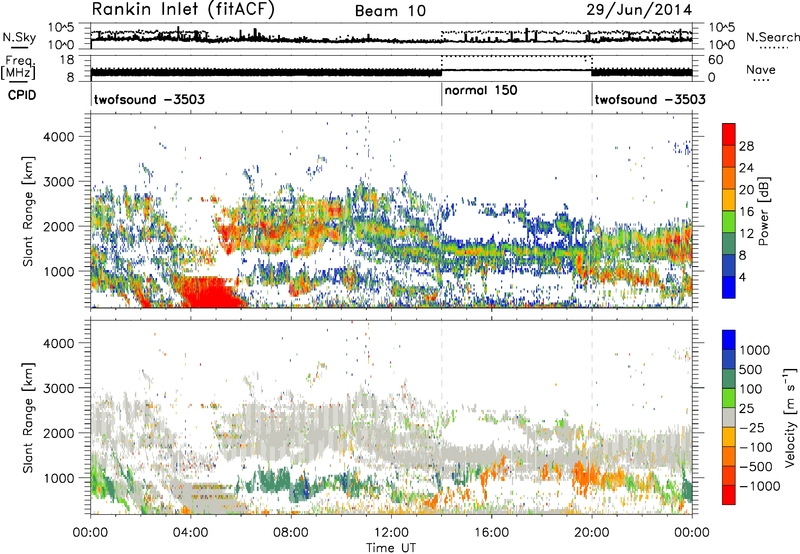Click the yellow 16–20 dB Power colorbar segment

729,200
